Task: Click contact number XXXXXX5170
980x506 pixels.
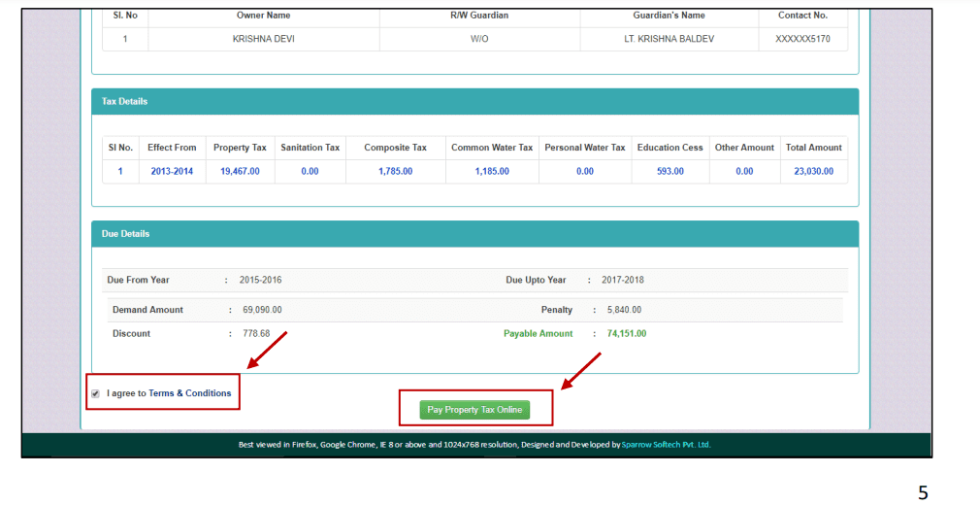Action: (x=803, y=39)
